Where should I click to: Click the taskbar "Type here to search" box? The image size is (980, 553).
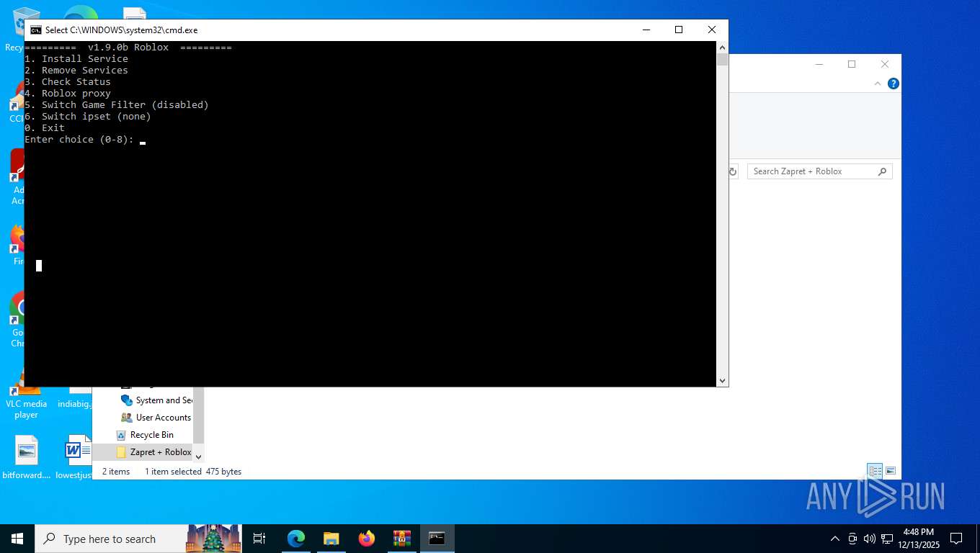110,539
